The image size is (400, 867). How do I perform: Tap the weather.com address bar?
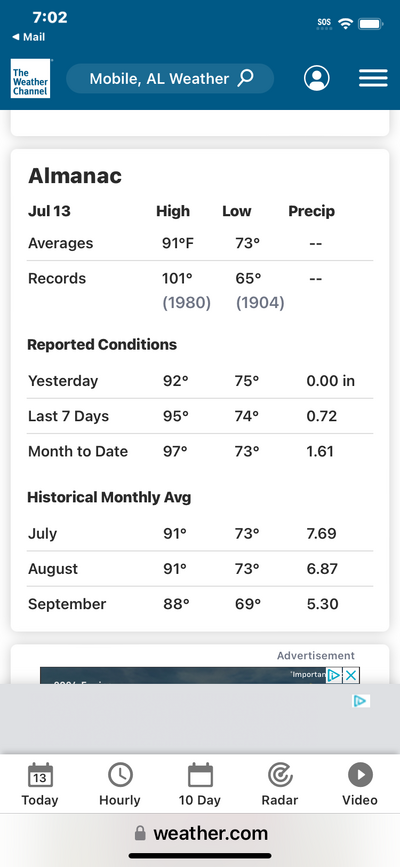click(200, 833)
